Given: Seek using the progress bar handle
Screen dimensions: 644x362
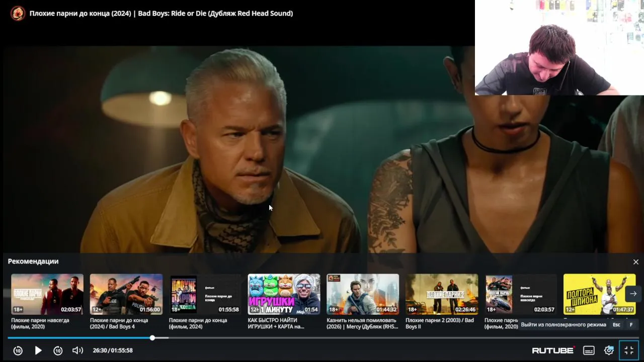Looking at the screenshot, I should point(152,338).
